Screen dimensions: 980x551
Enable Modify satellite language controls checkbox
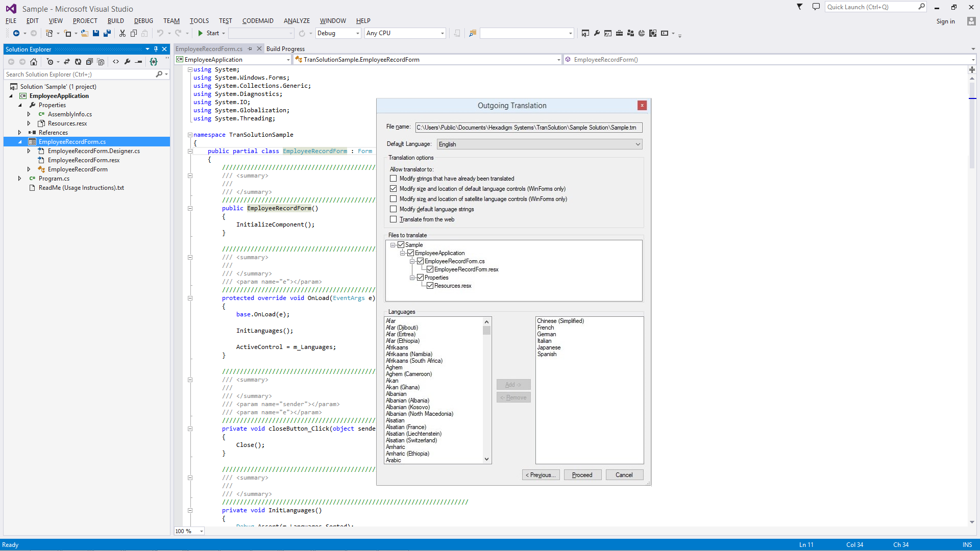tap(393, 199)
